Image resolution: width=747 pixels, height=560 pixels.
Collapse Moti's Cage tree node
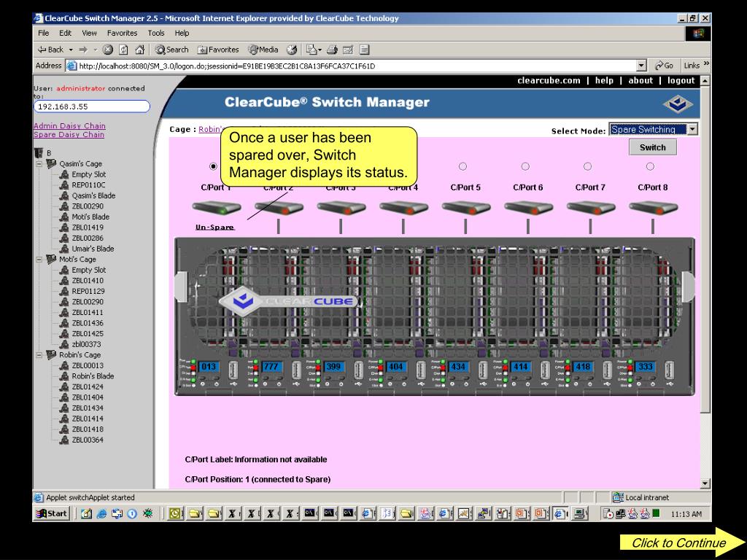pos(39,260)
